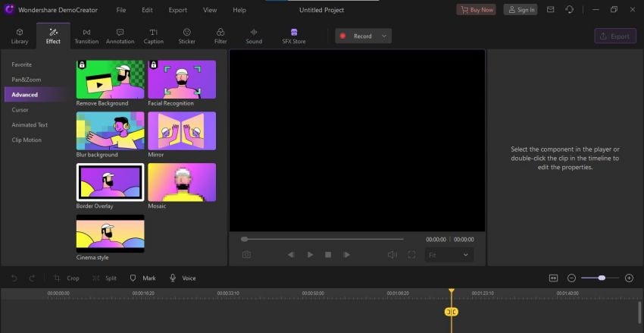Screen dimensions: 644x333
Task: Click the timeline zoom slider
Action: 600,278
